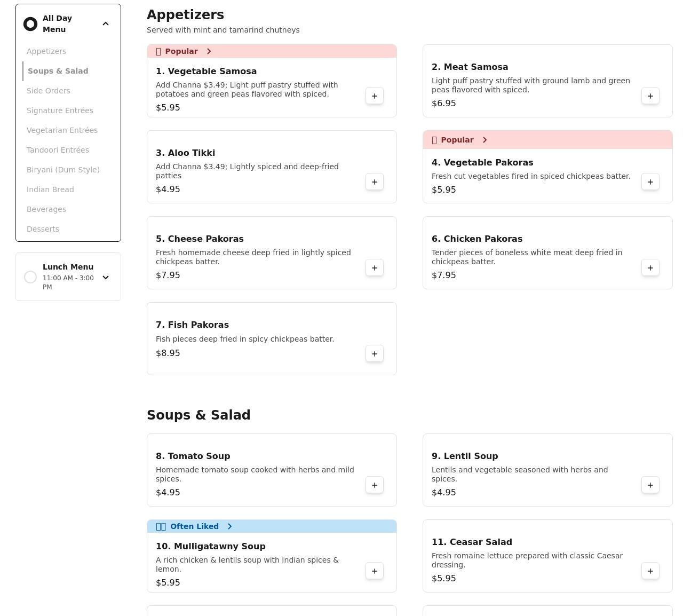
Task: Add Mulligatawny Soup with plus icon
Action: [374, 571]
